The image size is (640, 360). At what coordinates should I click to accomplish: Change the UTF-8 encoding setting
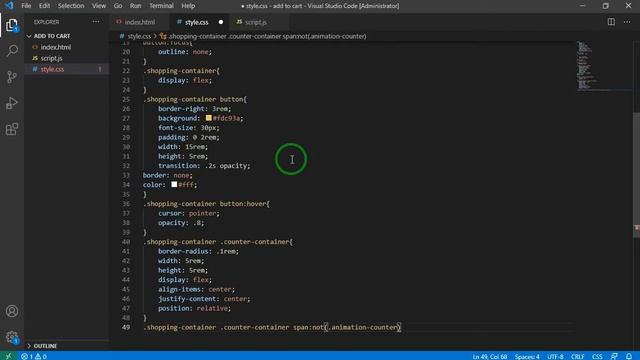coord(555,356)
